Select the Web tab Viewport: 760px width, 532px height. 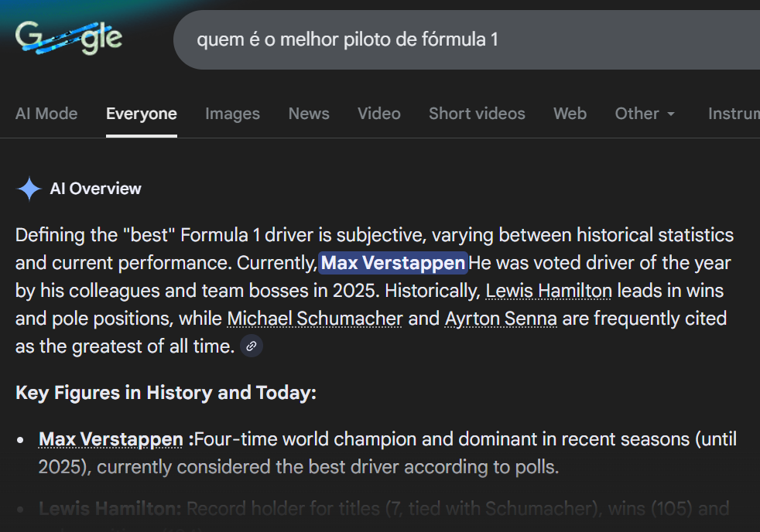click(x=570, y=114)
